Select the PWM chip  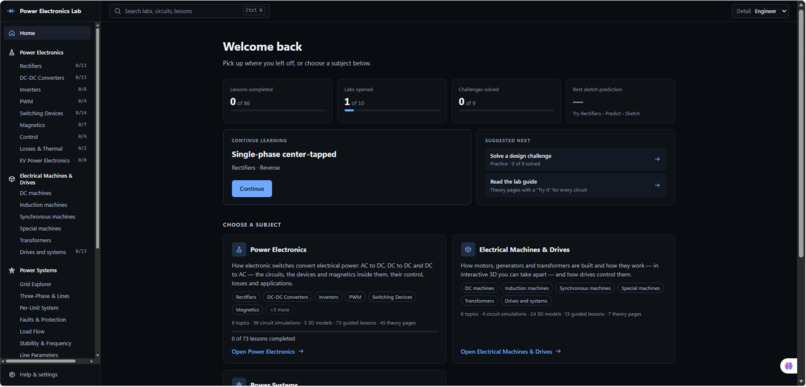tap(355, 297)
